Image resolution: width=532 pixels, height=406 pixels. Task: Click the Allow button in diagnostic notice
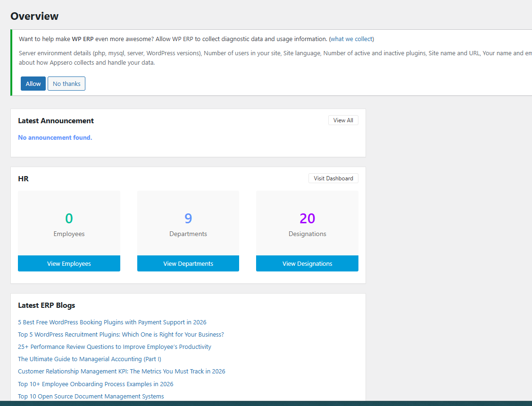tap(33, 84)
